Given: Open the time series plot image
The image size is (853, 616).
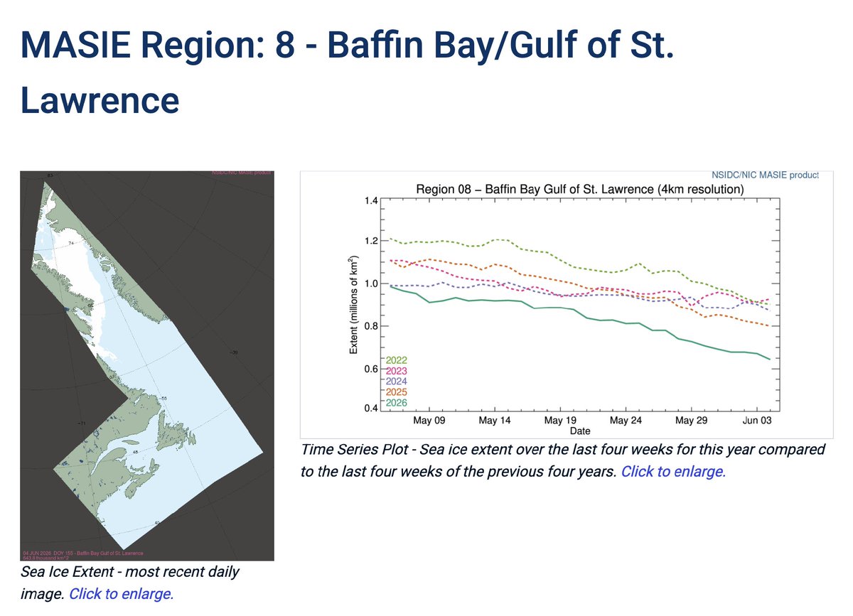Looking at the screenshot, I should (x=567, y=303).
